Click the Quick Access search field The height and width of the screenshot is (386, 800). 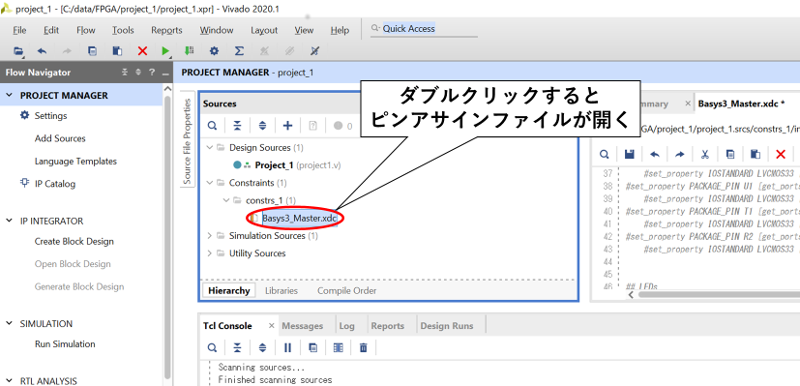click(424, 29)
